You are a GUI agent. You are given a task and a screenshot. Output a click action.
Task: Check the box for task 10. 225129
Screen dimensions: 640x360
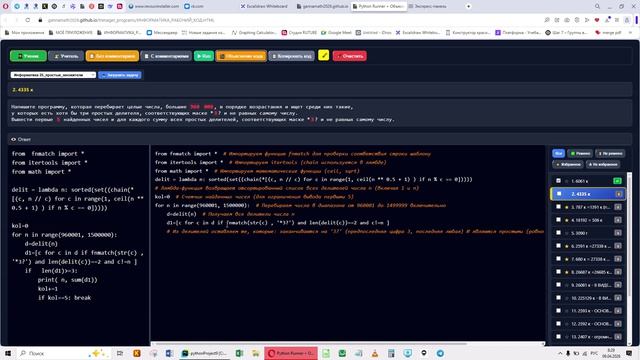(x=558, y=298)
